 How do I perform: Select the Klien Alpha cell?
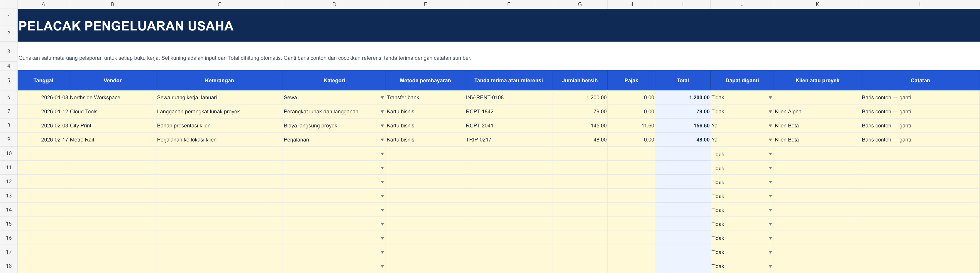pos(817,112)
